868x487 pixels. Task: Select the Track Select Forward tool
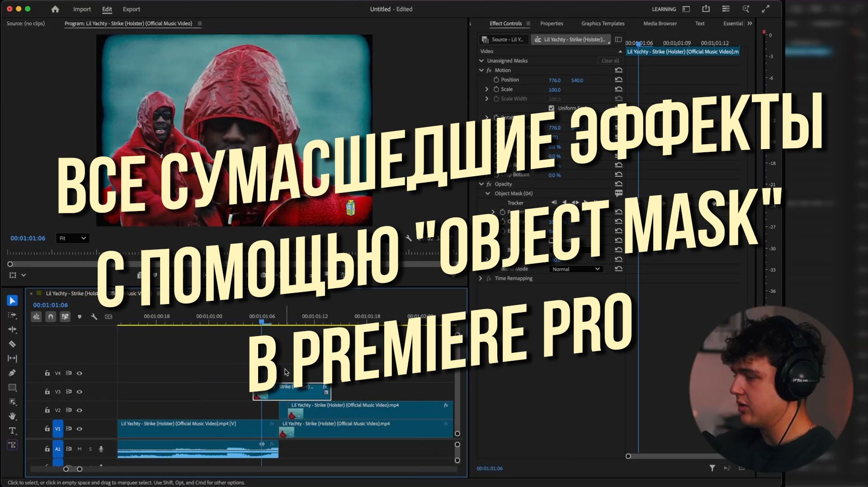pos(13,314)
